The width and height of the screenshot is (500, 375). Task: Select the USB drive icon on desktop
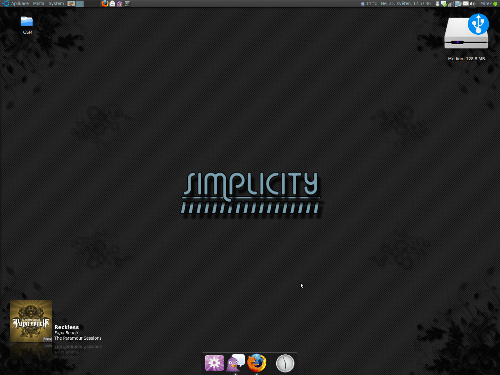pos(467,32)
